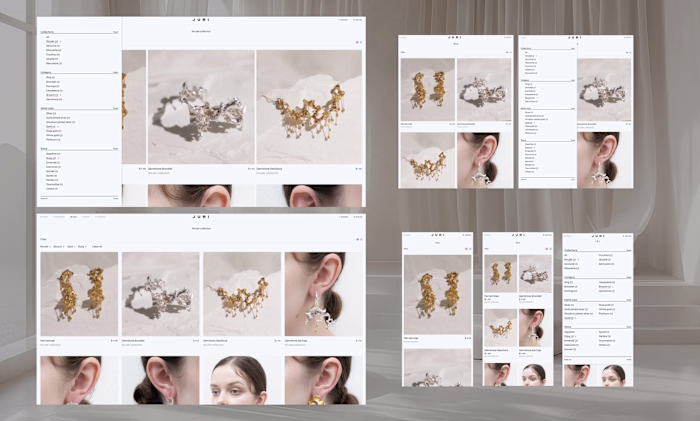Toggle the Sapphire filter in top desktop sidebar
Image resolution: width=700 pixels, height=421 pixels.
tap(53, 154)
